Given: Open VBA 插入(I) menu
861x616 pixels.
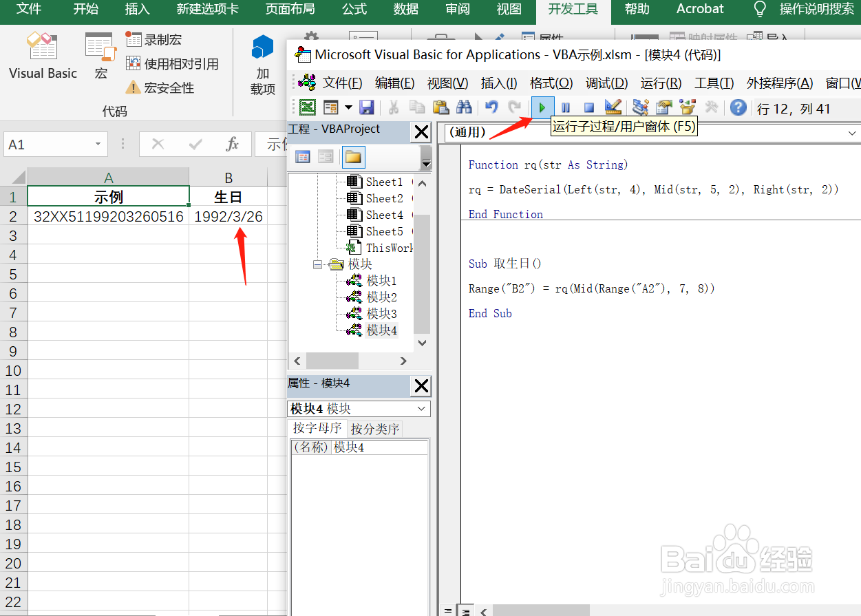Looking at the screenshot, I should tap(499, 83).
